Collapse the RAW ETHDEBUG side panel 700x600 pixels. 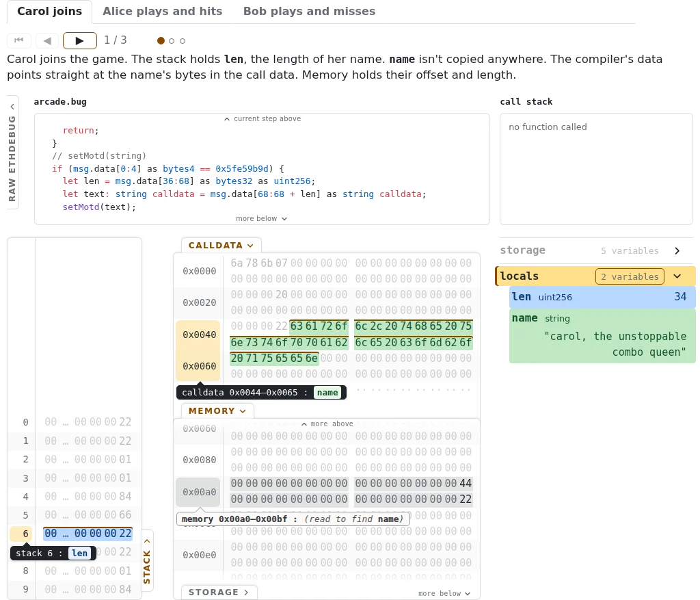[x=12, y=152]
